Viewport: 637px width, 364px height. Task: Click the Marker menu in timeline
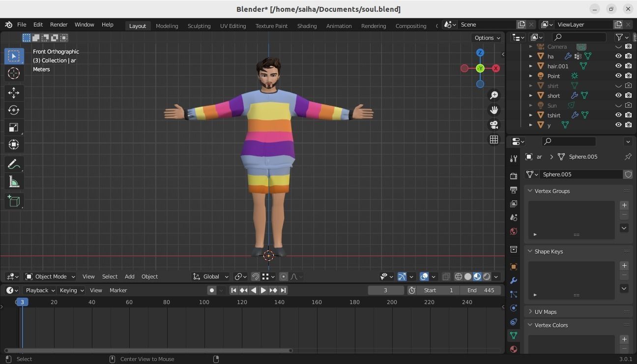[118, 290]
